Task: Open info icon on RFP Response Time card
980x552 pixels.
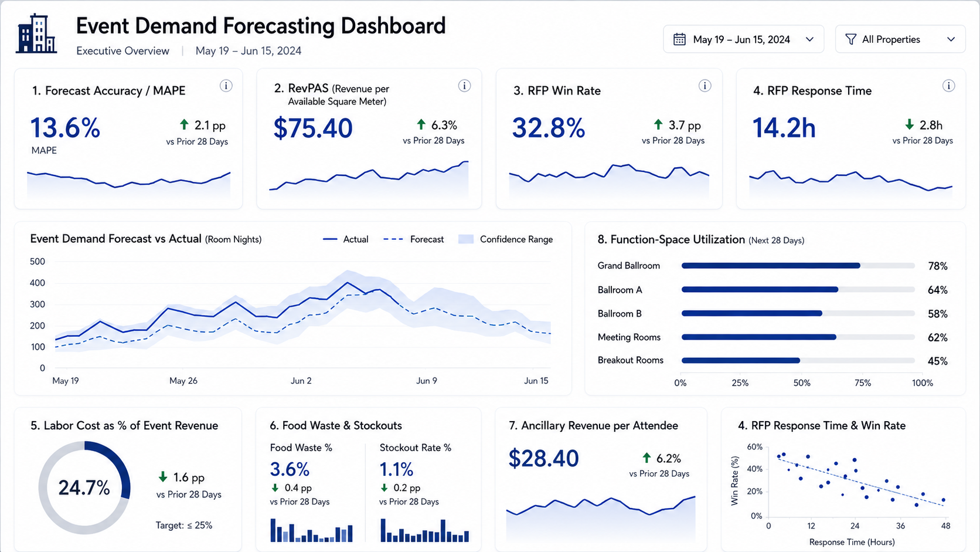Action: click(948, 86)
